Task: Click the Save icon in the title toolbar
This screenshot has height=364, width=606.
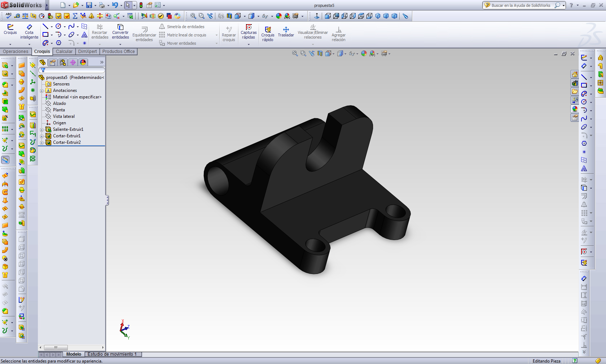Action: point(89,5)
